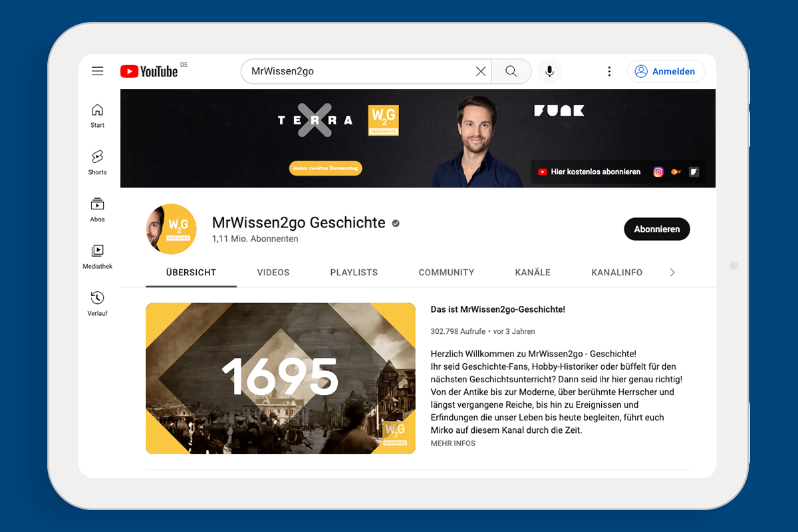The image size is (798, 532).
Task: Click the magnifier search button
Action: [511, 71]
